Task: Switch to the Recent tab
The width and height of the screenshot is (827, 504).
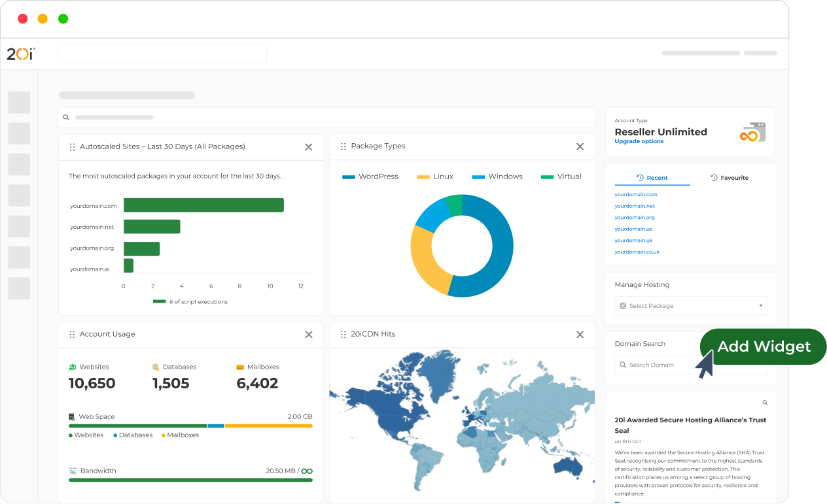Action: 652,178
